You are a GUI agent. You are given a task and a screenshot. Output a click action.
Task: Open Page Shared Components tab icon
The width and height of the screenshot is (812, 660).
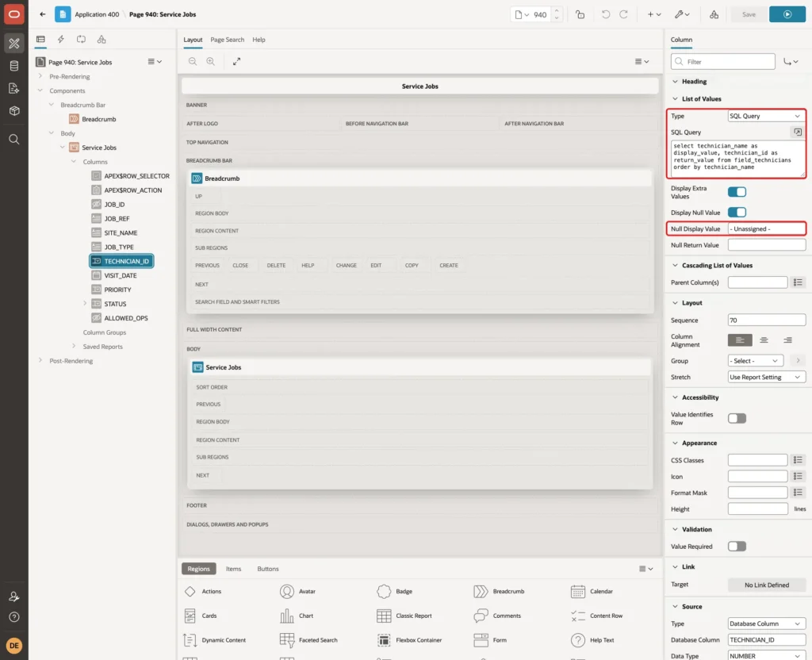pyautogui.click(x=101, y=40)
